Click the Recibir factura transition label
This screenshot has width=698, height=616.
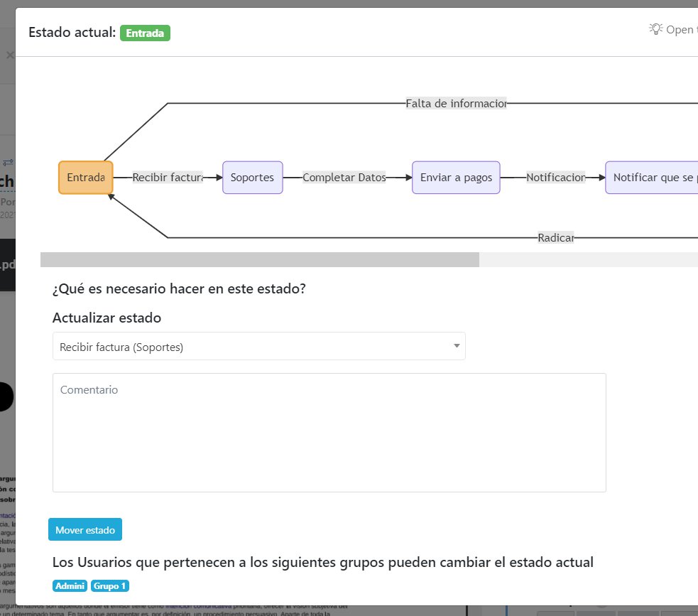click(x=168, y=178)
